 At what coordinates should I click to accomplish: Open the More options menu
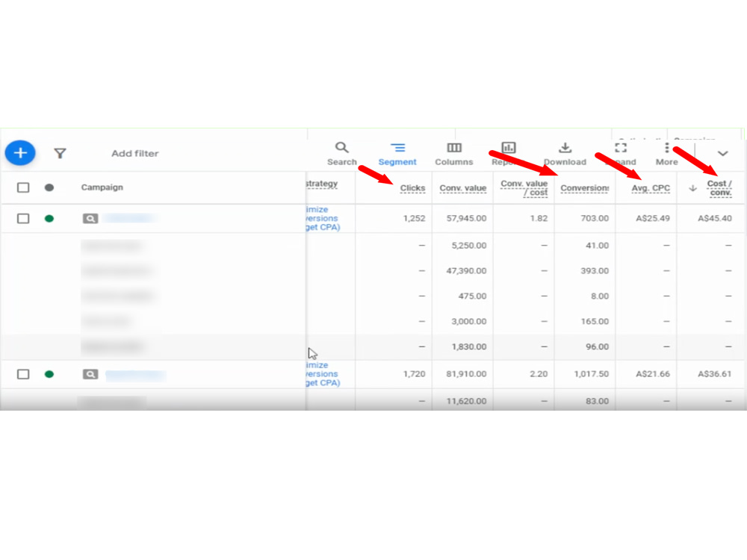[x=667, y=154]
